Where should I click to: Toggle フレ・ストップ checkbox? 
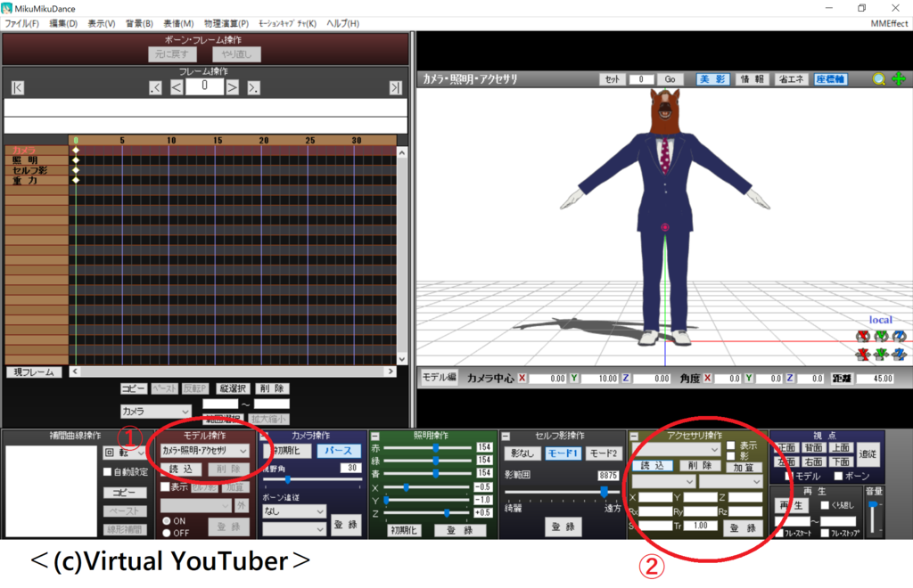pos(825,533)
